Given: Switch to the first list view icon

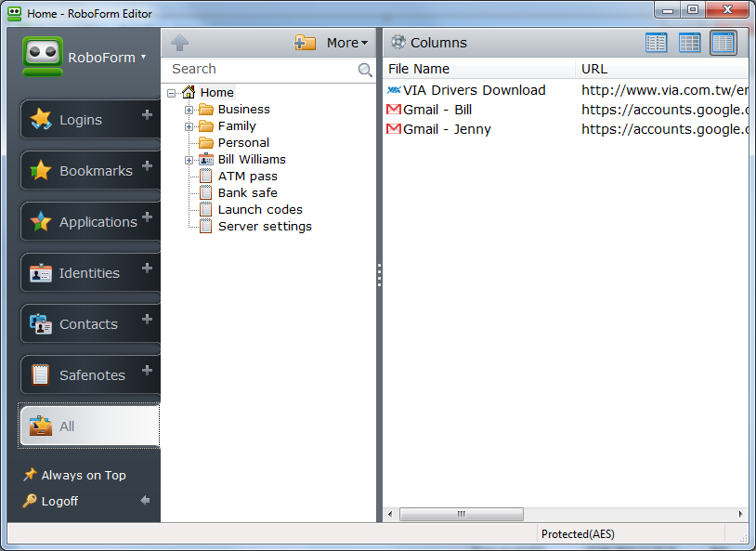Looking at the screenshot, I should [x=657, y=43].
